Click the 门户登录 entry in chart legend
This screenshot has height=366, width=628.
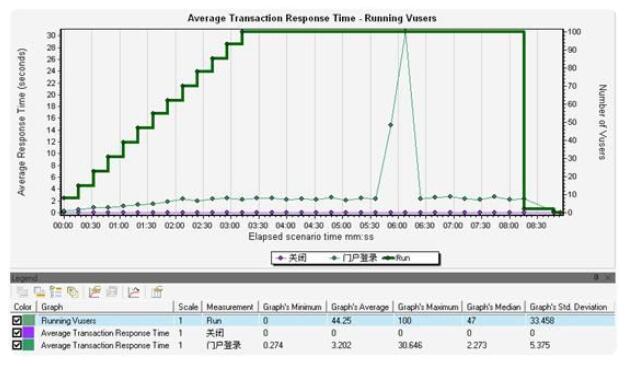coord(353,258)
